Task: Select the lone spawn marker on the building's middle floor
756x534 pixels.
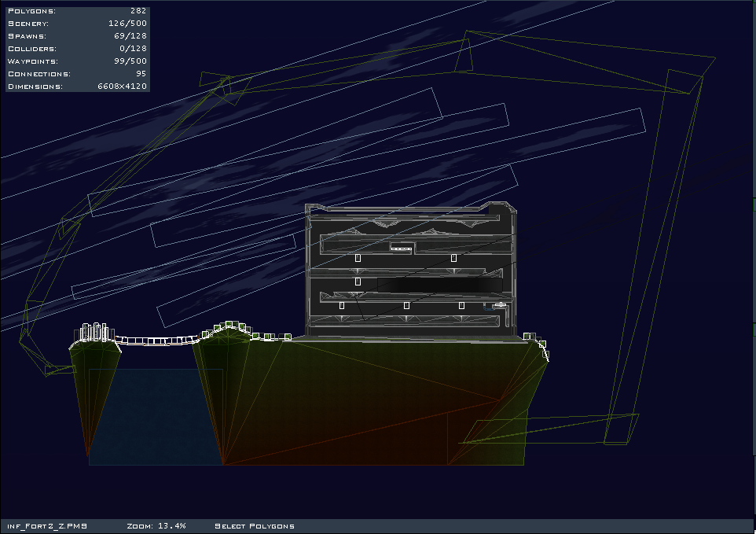Action: pyautogui.click(x=358, y=282)
